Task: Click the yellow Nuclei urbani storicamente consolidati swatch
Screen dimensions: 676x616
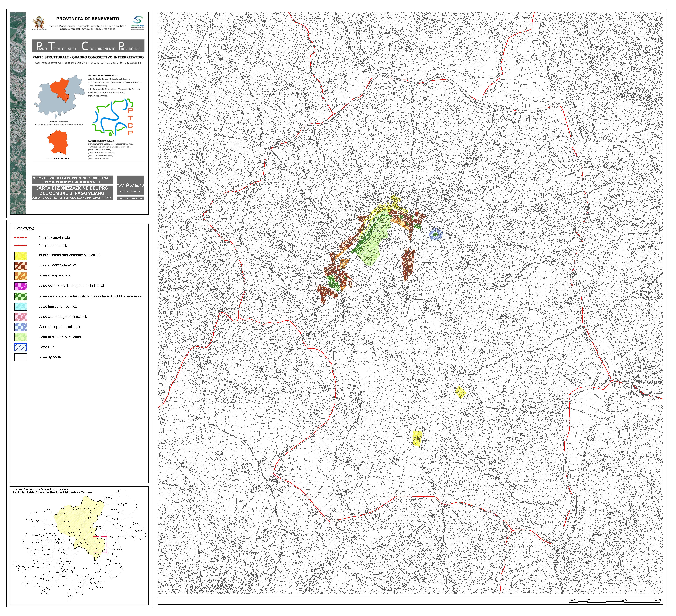Action: (20, 256)
